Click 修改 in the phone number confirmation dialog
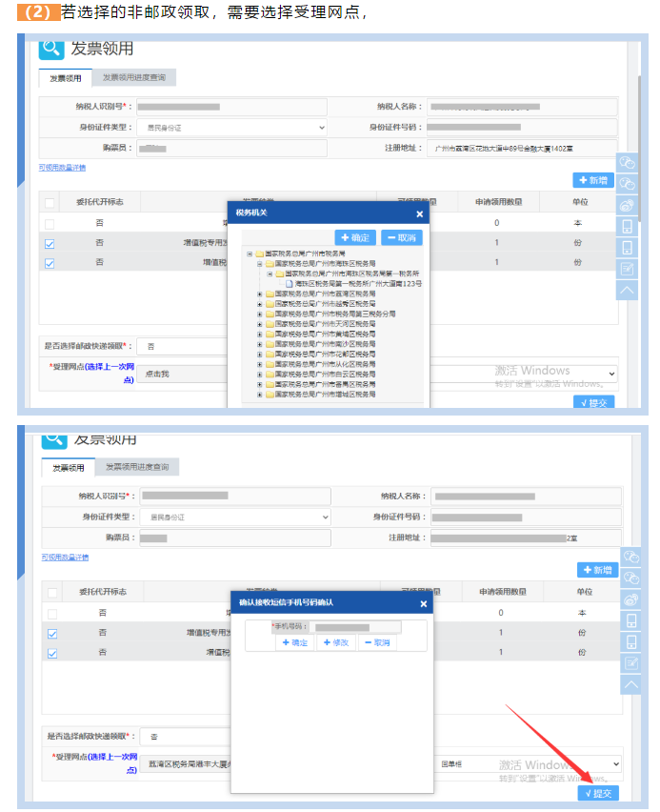Screen dimensions: 660x812 [337, 642]
